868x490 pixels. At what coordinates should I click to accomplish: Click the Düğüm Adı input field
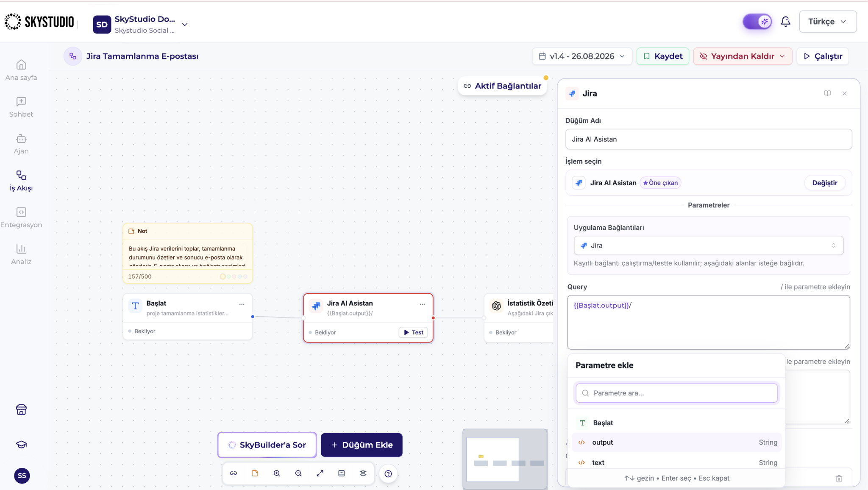(x=709, y=139)
